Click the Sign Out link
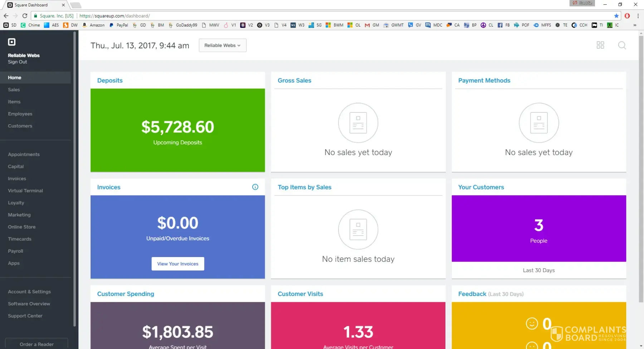The image size is (644, 349). (x=18, y=62)
